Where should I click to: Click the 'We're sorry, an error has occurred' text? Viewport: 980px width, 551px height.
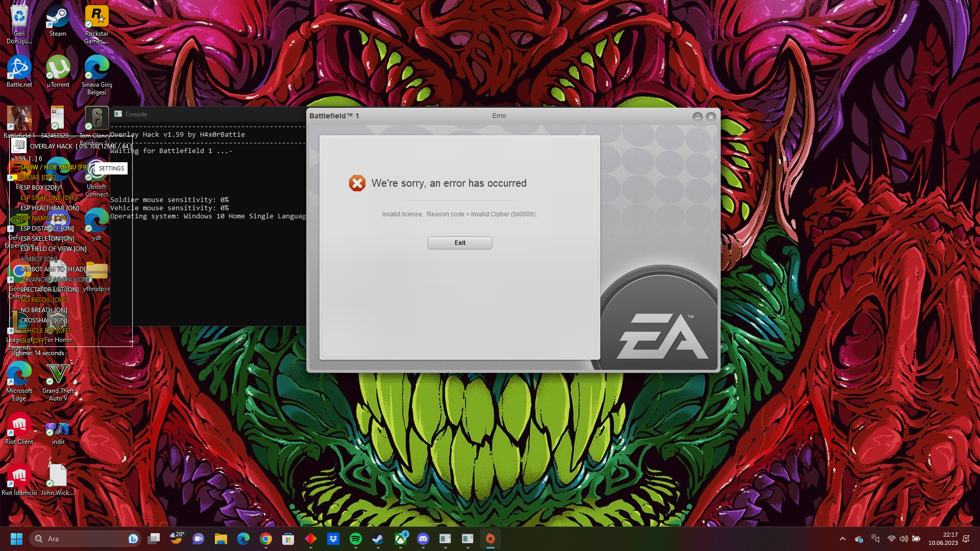coord(449,183)
